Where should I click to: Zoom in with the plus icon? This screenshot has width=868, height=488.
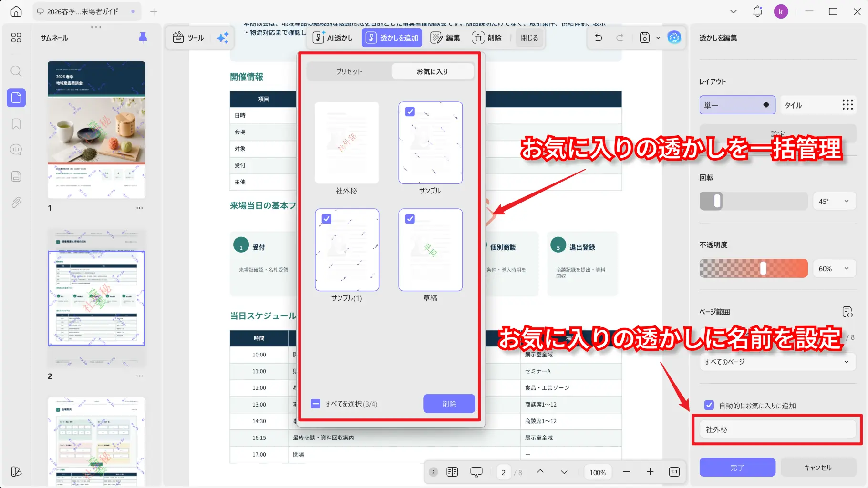(650, 472)
